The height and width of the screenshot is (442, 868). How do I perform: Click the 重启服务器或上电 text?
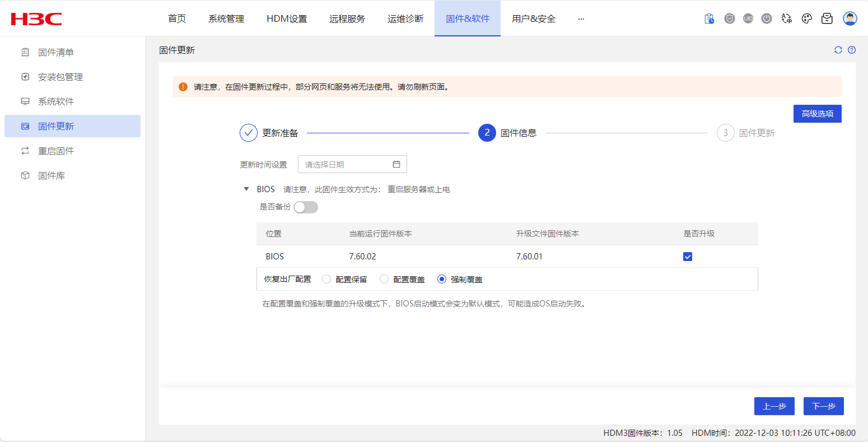(419, 189)
